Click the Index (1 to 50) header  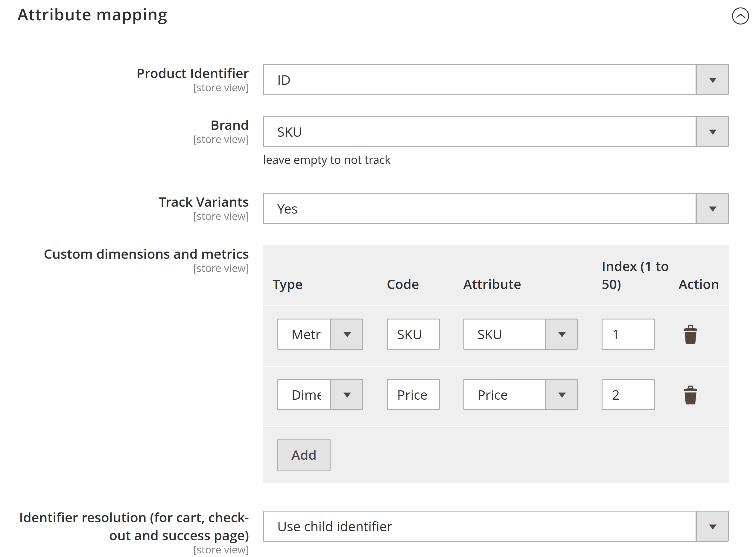[x=635, y=275]
